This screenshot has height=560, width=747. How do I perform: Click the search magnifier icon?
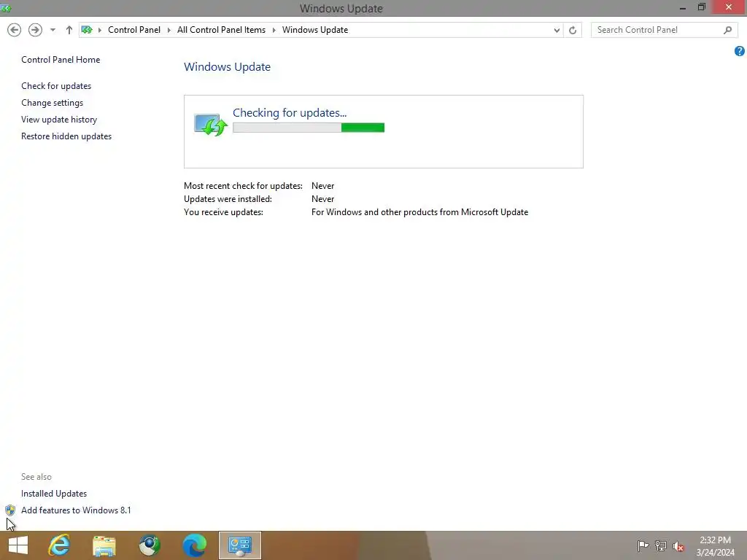tap(727, 30)
